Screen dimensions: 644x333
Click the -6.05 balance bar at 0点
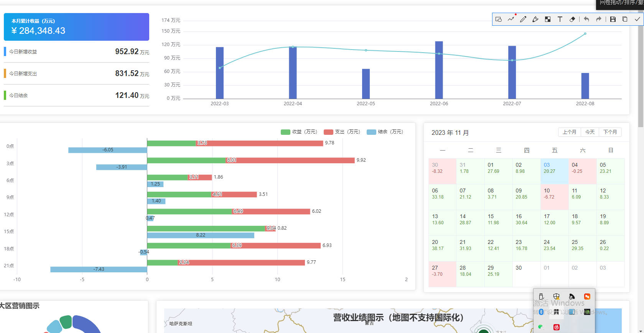[x=108, y=150]
